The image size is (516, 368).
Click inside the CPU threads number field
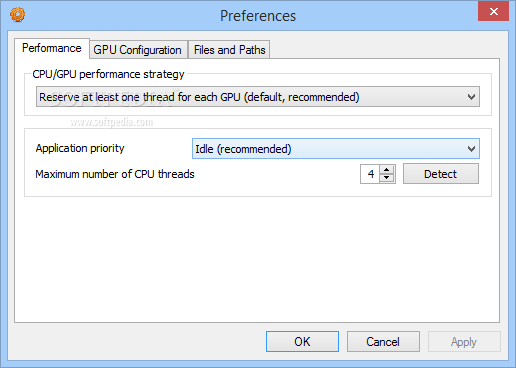pyautogui.click(x=370, y=174)
